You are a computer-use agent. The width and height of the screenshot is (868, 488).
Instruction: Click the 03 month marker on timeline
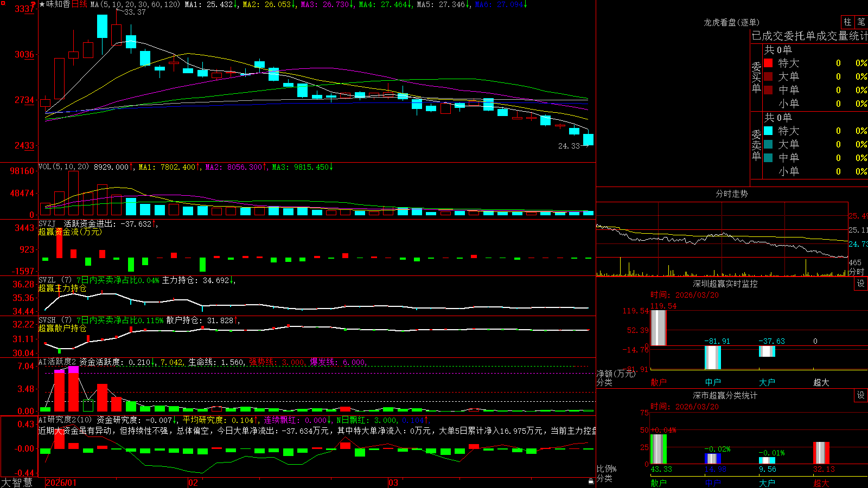click(x=393, y=483)
